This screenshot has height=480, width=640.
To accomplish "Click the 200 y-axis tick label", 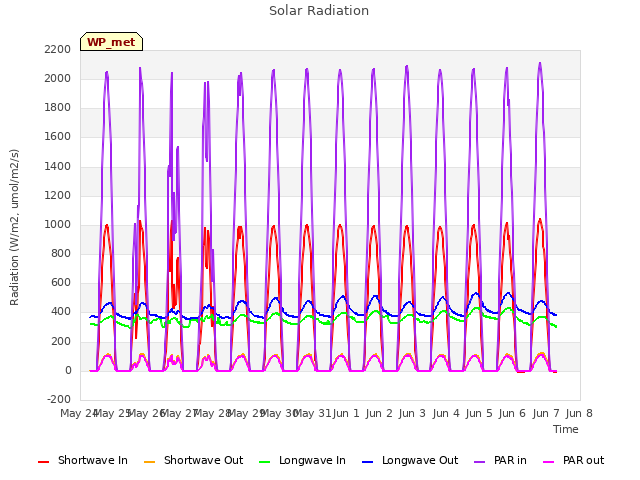I will pyautogui.click(x=61, y=341).
